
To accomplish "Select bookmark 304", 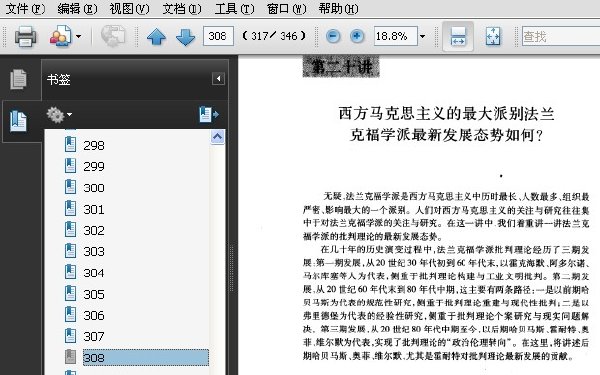I will [94, 273].
